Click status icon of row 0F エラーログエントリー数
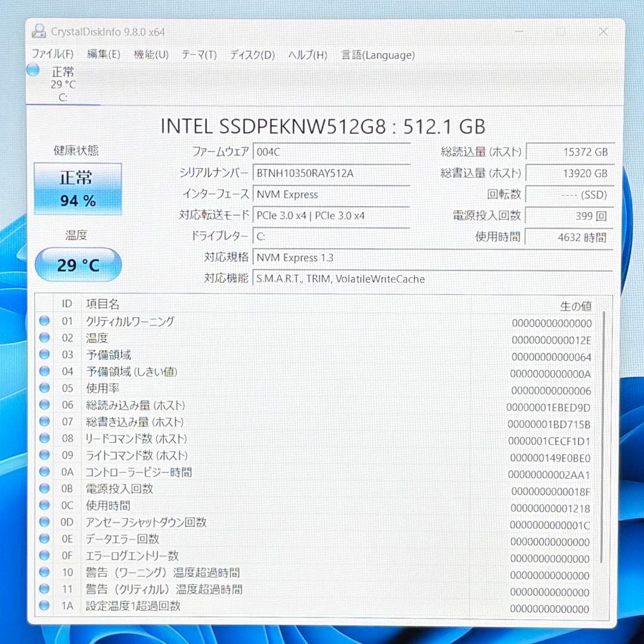Image resolution: width=644 pixels, height=644 pixels. 44,555
